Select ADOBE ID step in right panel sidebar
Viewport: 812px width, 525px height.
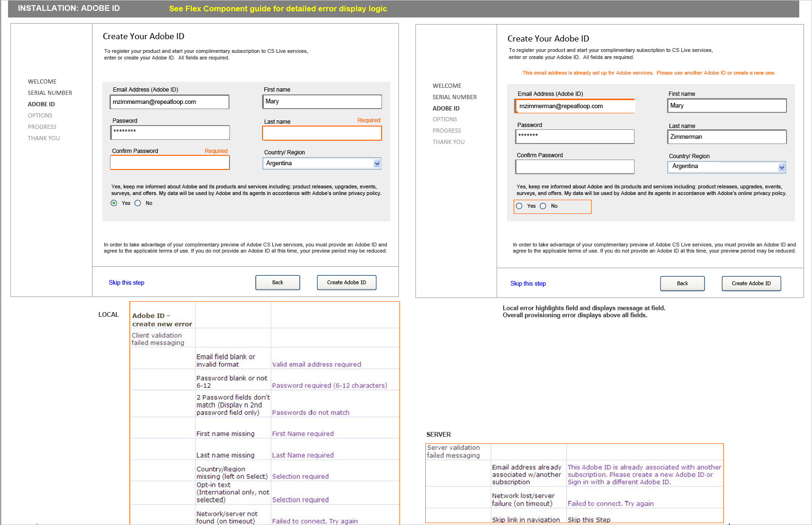(446, 109)
